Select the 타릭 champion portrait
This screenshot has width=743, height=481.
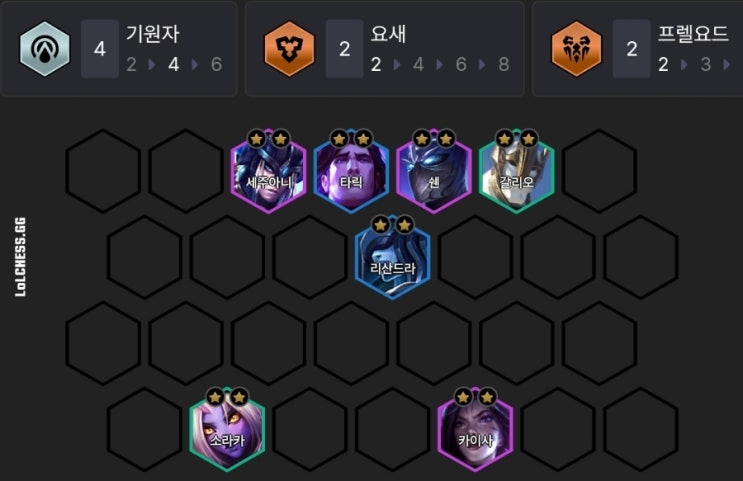(351, 171)
